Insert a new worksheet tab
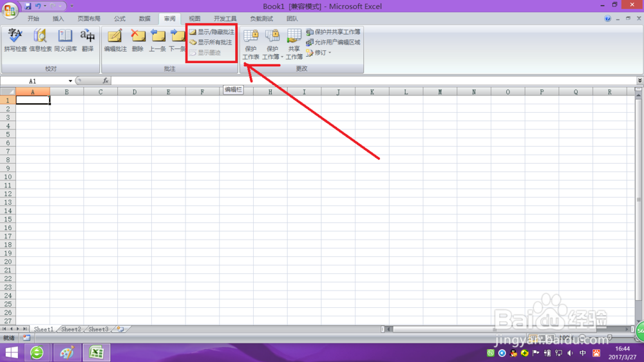 (120, 329)
